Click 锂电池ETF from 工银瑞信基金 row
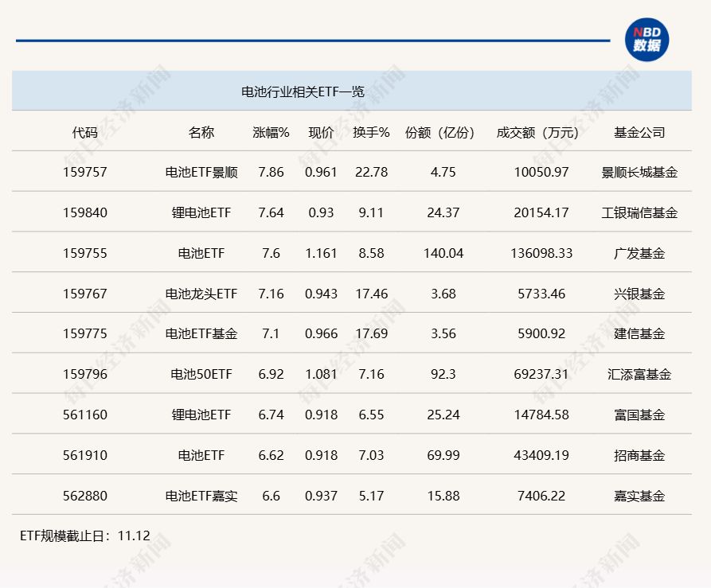 coord(201,212)
